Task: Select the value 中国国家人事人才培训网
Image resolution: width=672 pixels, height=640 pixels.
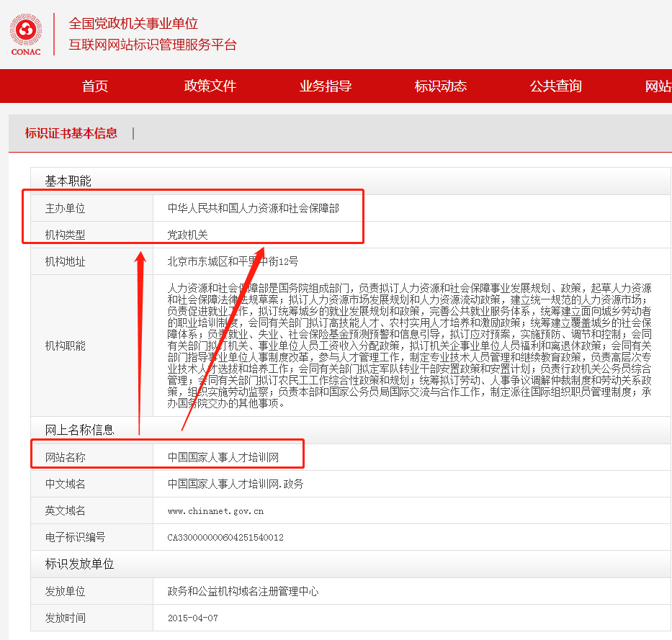Action: (x=223, y=458)
